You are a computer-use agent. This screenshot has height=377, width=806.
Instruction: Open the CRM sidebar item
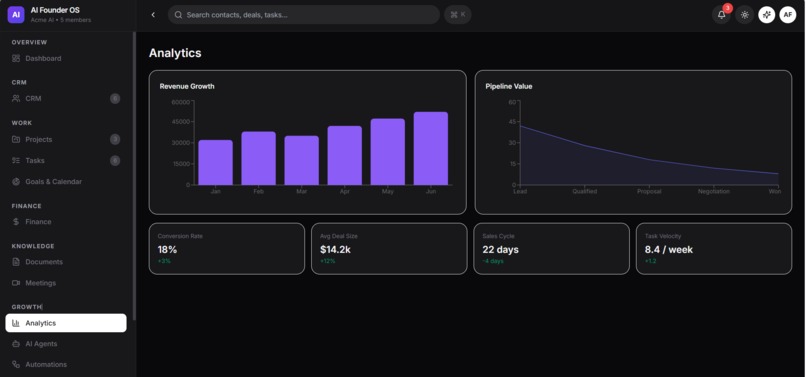click(x=66, y=99)
